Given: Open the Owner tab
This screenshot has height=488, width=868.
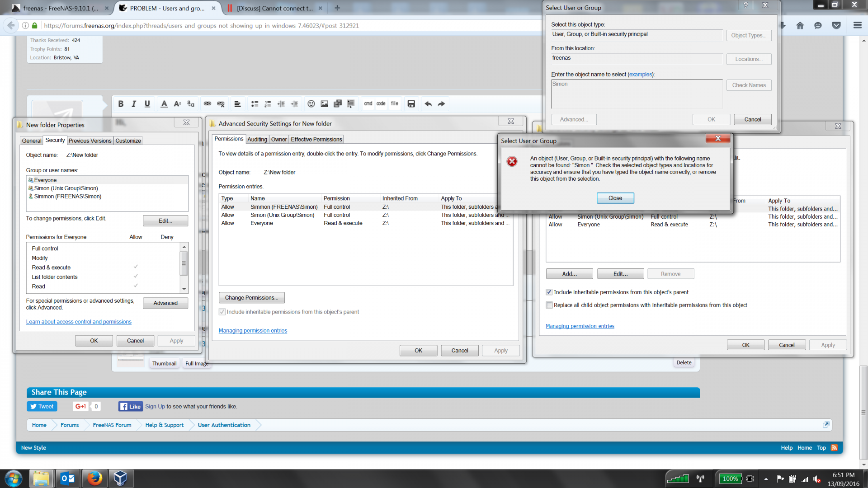Looking at the screenshot, I should coord(279,139).
